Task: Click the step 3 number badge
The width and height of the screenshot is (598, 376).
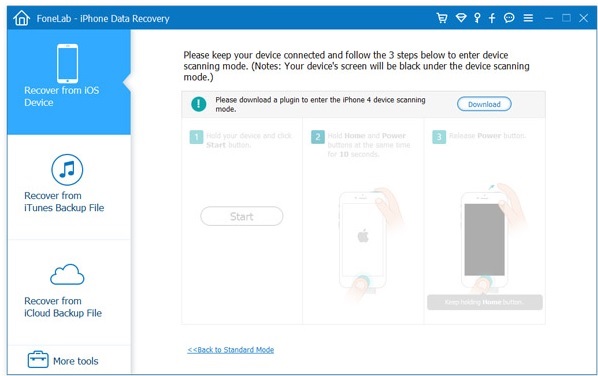Action: 439,137
